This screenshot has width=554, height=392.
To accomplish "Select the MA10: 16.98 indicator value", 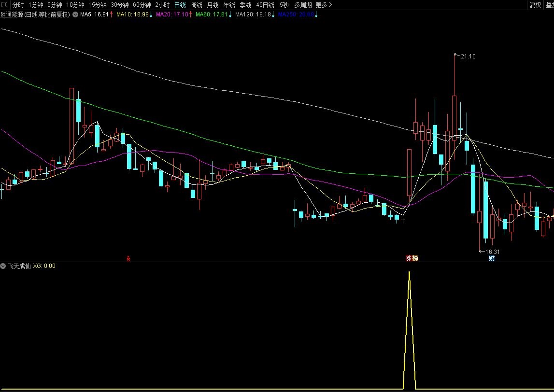I will pos(134,14).
